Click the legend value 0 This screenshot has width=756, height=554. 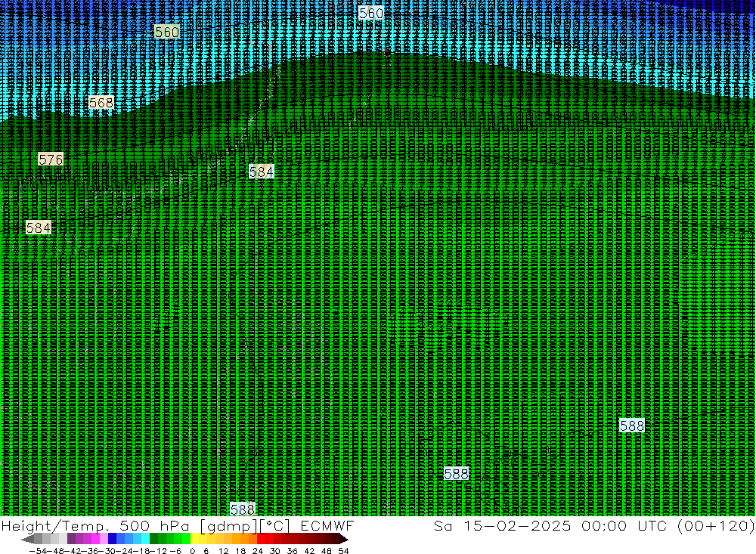(x=192, y=551)
